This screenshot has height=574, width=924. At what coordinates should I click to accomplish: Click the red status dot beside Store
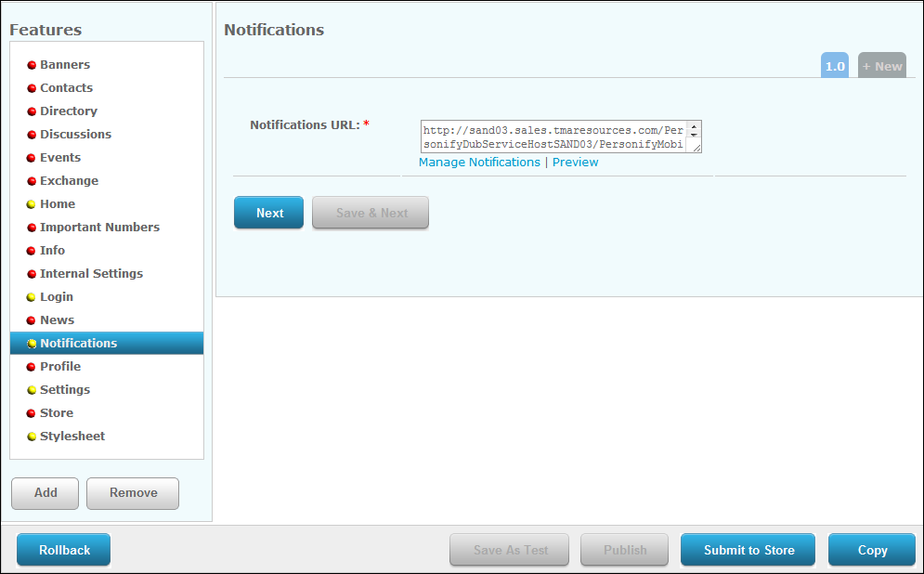pos(32,413)
